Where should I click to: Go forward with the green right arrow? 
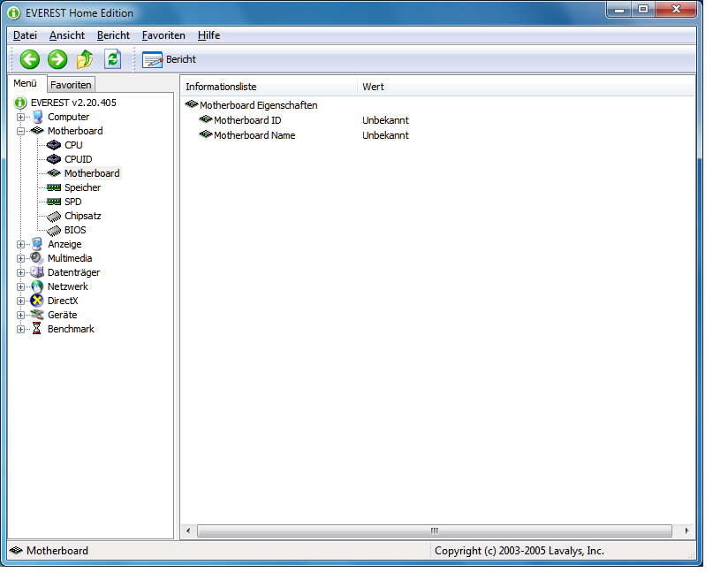pyautogui.click(x=57, y=59)
